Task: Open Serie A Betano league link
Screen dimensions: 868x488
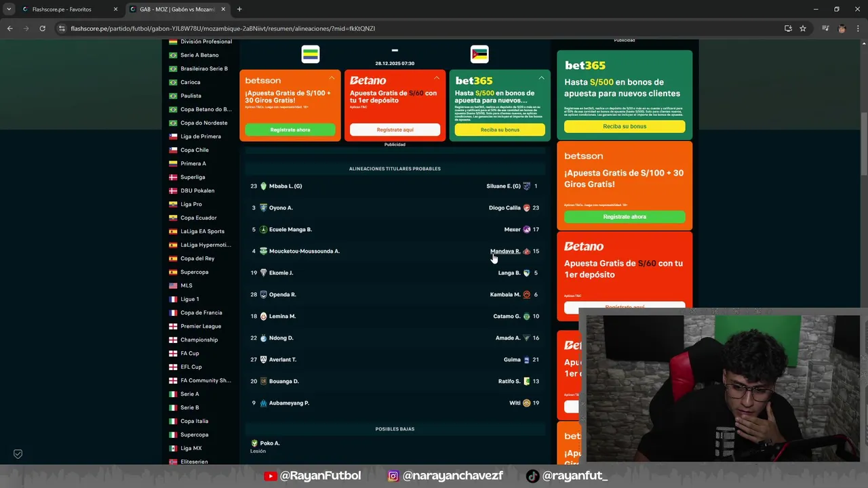Action: pyautogui.click(x=199, y=55)
